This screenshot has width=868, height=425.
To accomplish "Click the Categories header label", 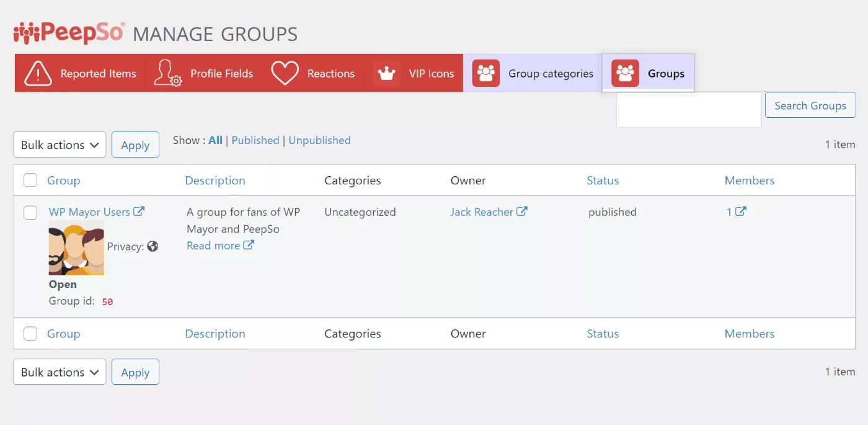I will coord(352,181).
